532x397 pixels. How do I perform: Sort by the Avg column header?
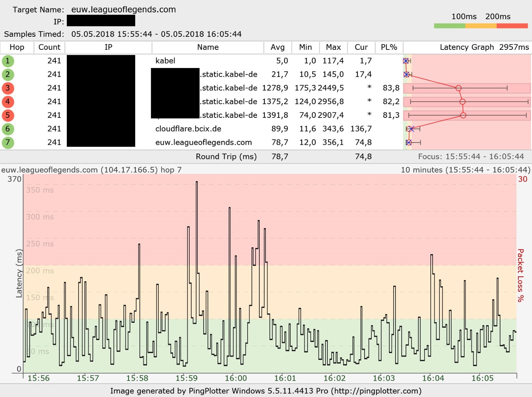click(278, 47)
